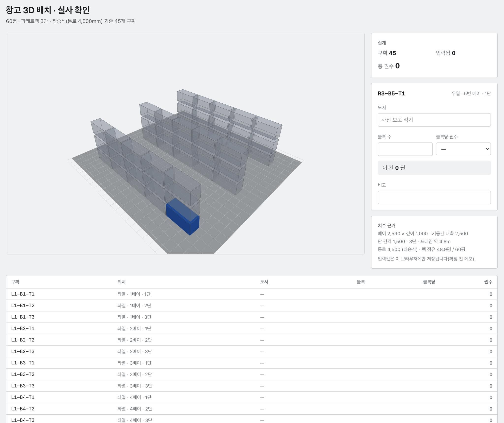Click the 이 칸 0 권 summary box
504x423 pixels.
point(434,168)
